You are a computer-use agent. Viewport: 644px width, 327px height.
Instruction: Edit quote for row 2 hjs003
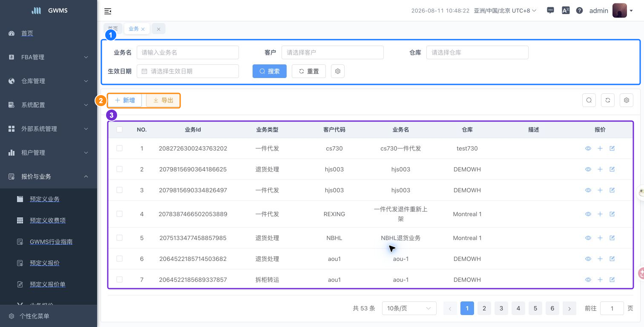tap(612, 169)
